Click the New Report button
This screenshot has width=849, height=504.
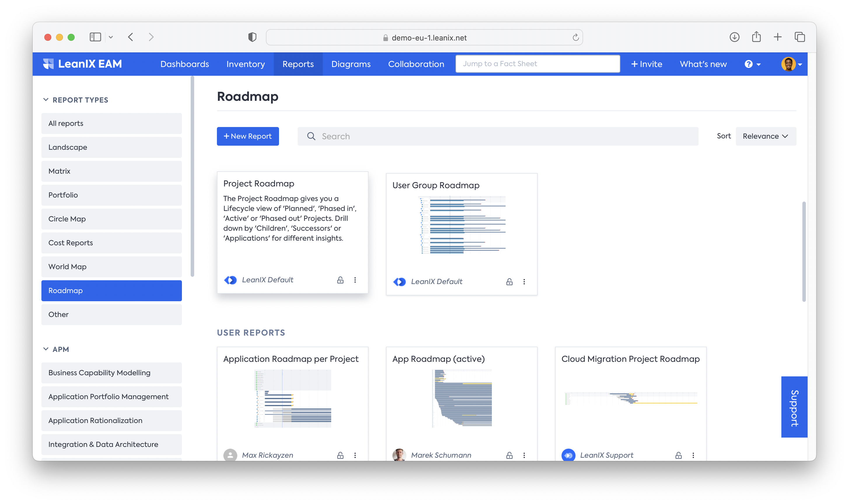point(248,136)
